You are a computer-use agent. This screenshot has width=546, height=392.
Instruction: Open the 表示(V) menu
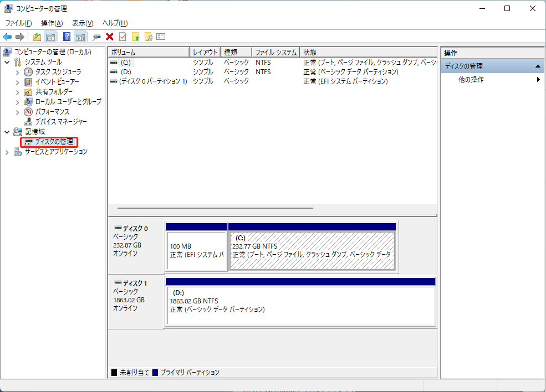(x=83, y=23)
